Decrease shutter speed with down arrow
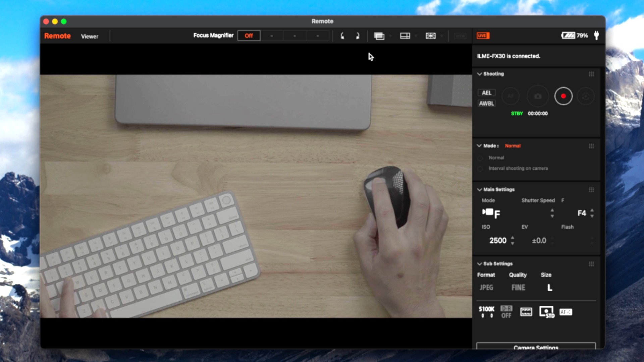 tap(552, 216)
